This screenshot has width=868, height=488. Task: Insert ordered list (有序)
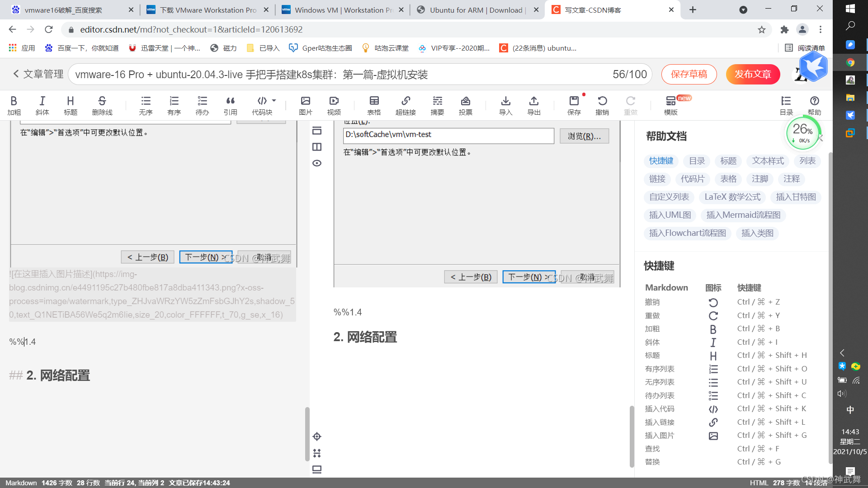[x=174, y=106]
